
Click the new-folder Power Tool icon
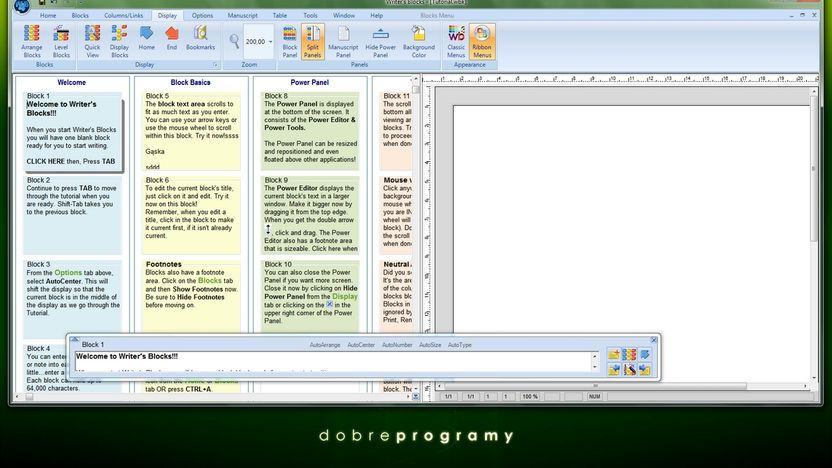point(614,354)
